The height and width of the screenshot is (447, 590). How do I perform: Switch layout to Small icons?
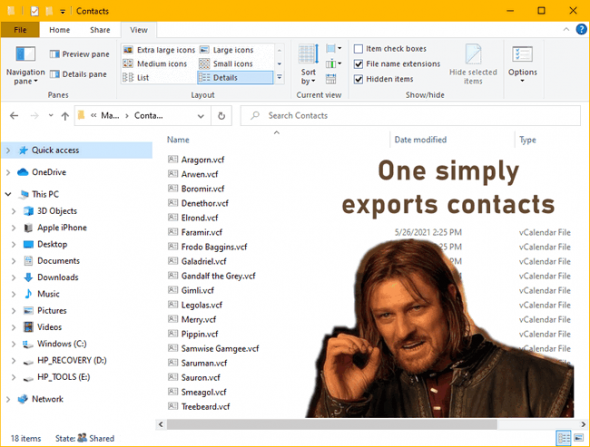[x=226, y=64]
